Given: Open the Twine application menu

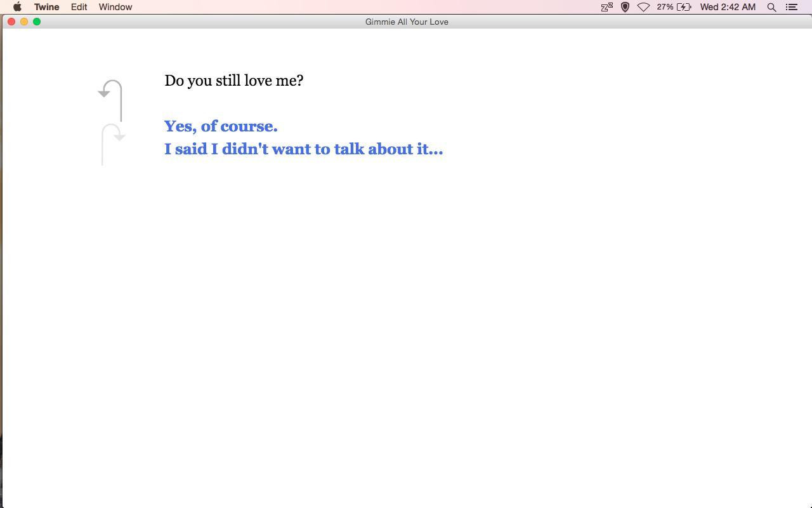Looking at the screenshot, I should [46, 7].
